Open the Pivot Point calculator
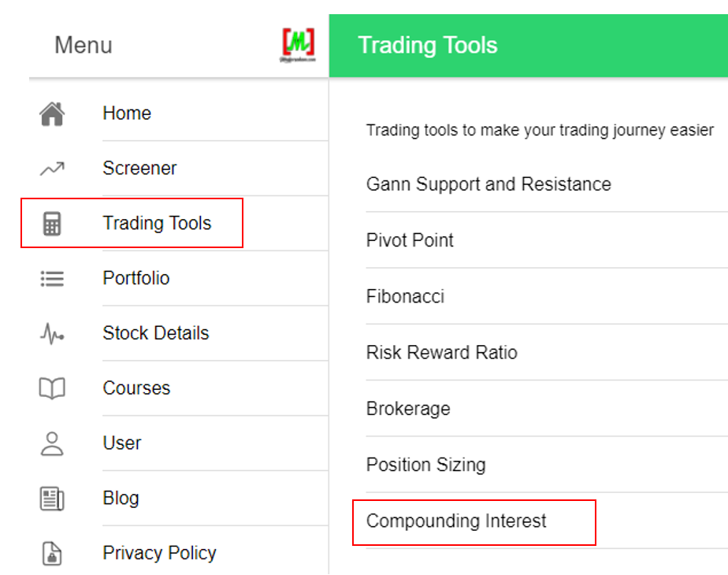This screenshot has width=728, height=575. pyautogui.click(x=410, y=240)
